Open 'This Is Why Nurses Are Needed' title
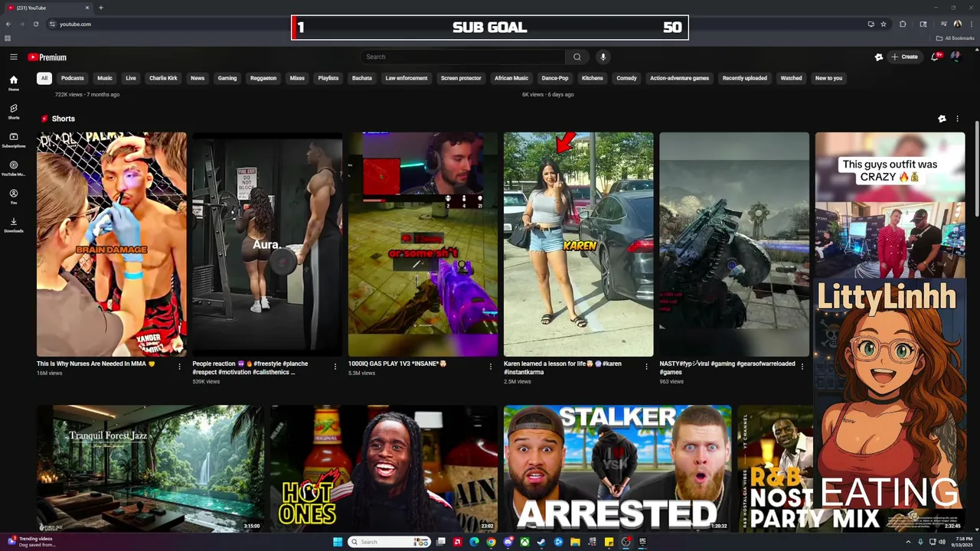980x551 pixels. point(96,364)
